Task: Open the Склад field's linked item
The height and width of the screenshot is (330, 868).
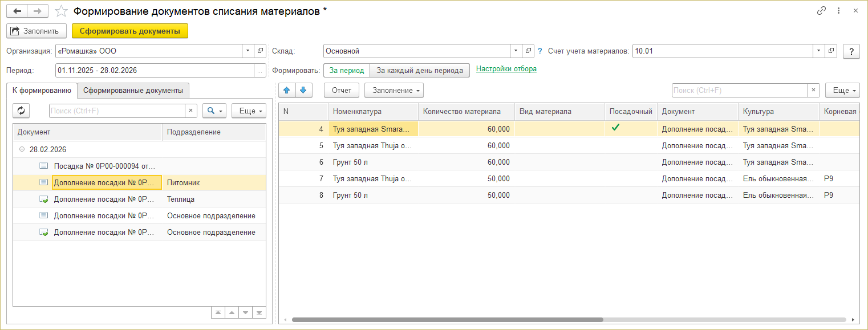Action: [528, 51]
